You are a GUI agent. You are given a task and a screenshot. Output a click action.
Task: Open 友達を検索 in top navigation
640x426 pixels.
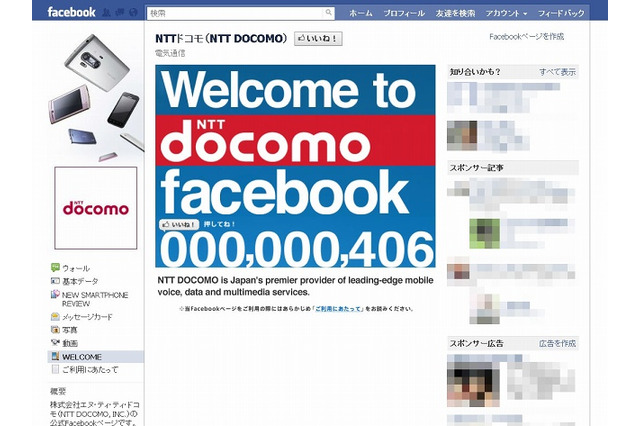[455, 13]
